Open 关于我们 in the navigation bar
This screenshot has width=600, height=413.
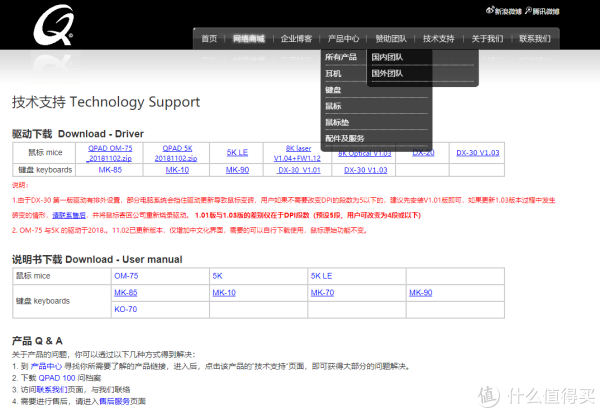pyautogui.click(x=487, y=38)
